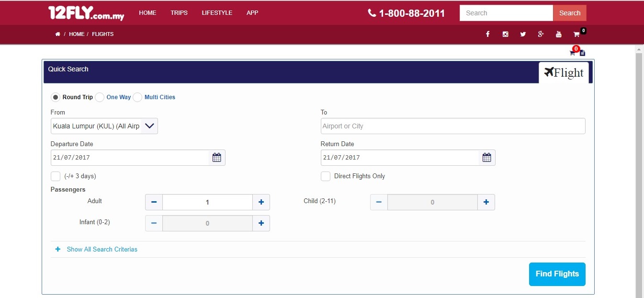The image size is (644, 298).
Task: Open the Google Plus icon
Action: pyautogui.click(x=541, y=34)
